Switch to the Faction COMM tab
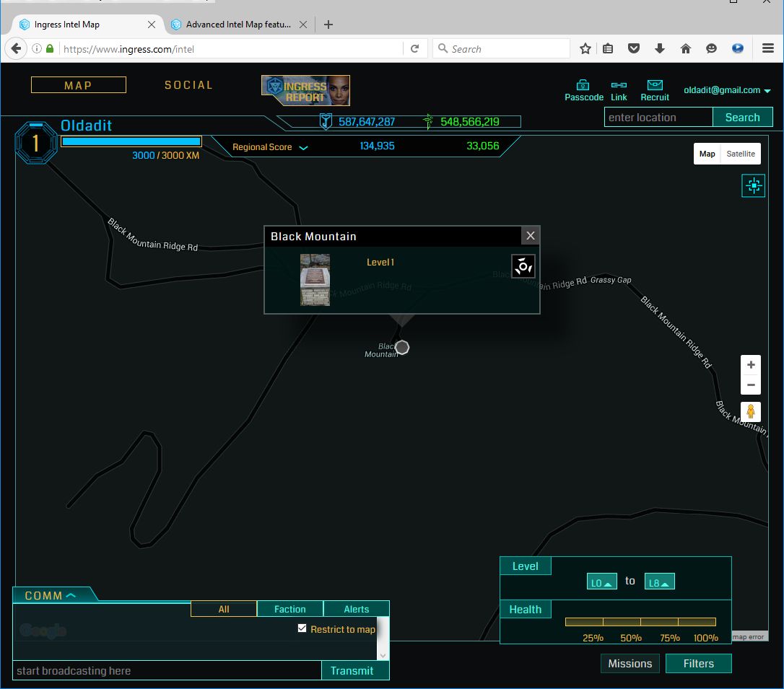Image resolution: width=784 pixels, height=689 pixels. [289, 609]
